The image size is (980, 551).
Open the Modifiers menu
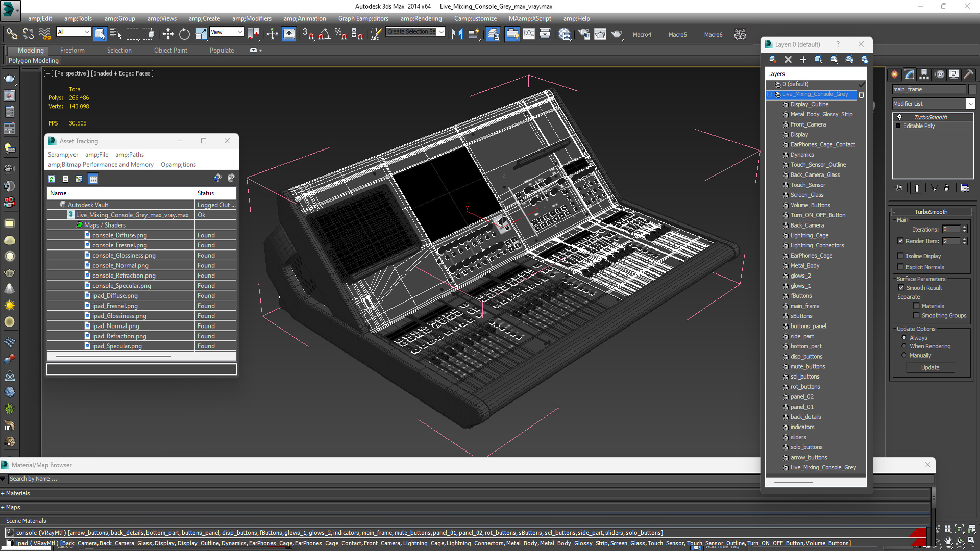tap(252, 18)
